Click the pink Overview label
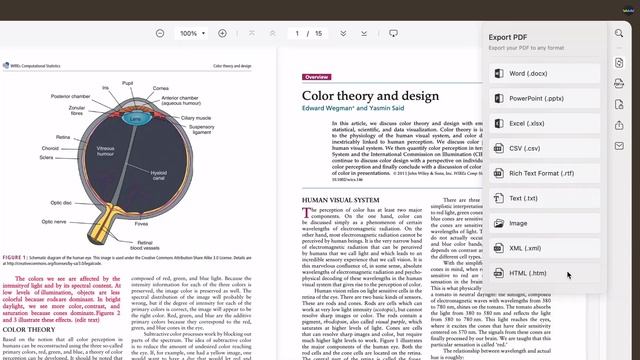 tap(317, 77)
